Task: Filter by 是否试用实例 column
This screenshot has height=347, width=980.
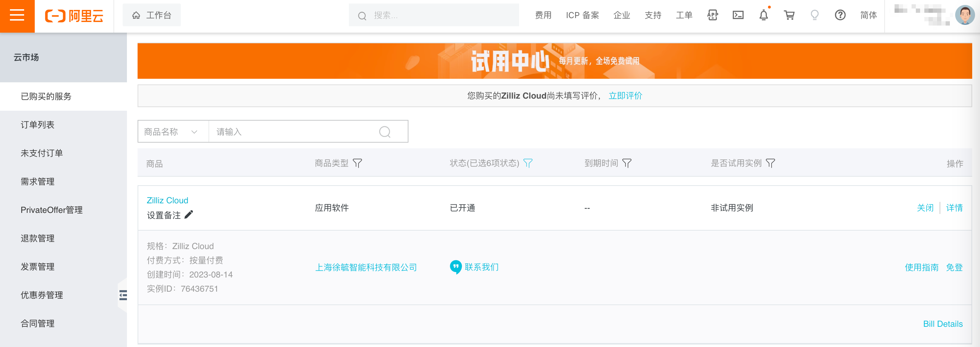Action: click(x=770, y=164)
